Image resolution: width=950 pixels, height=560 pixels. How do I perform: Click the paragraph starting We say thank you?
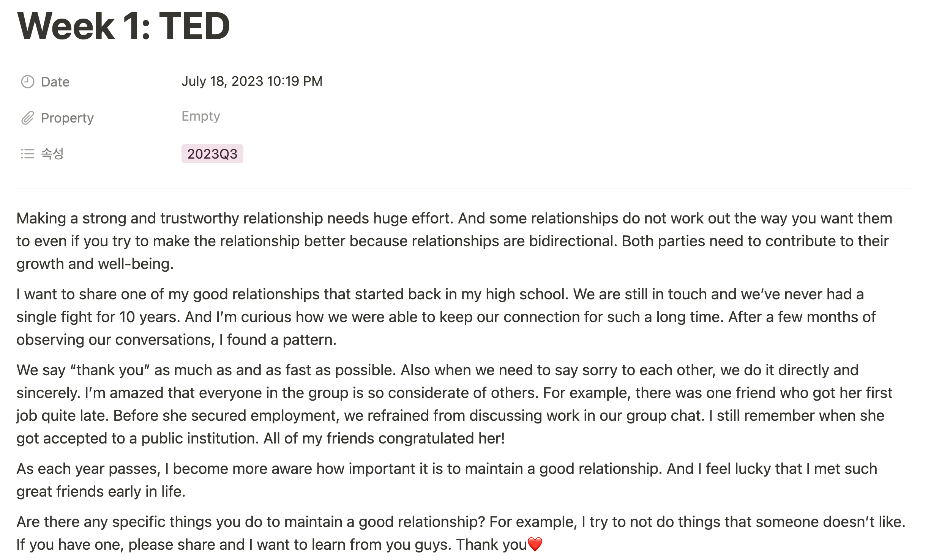454,404
